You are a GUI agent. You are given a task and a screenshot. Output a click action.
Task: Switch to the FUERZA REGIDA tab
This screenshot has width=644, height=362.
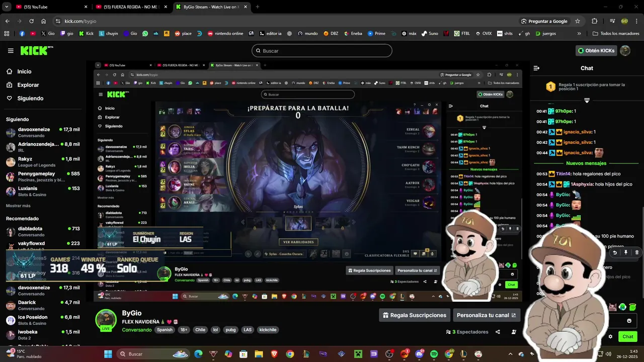pos(131,7)
